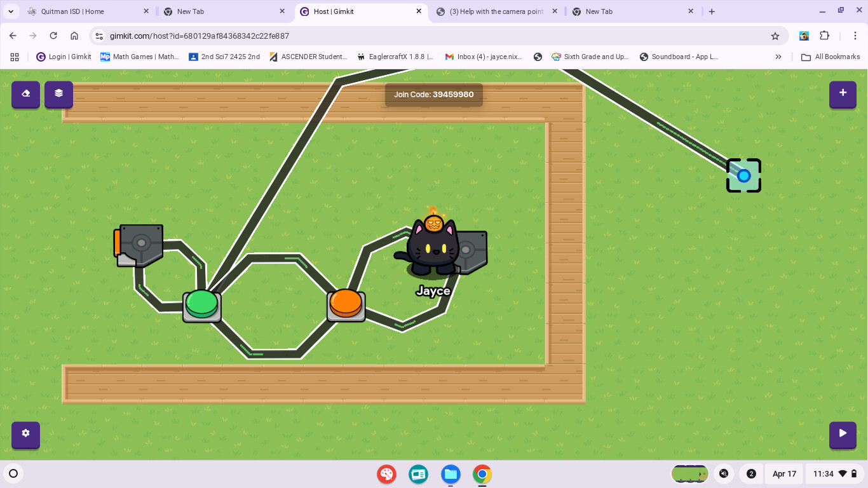This screenshot has height=488, width=868.
Task: Click the plus add-device button
Action: tap(843, 94)
